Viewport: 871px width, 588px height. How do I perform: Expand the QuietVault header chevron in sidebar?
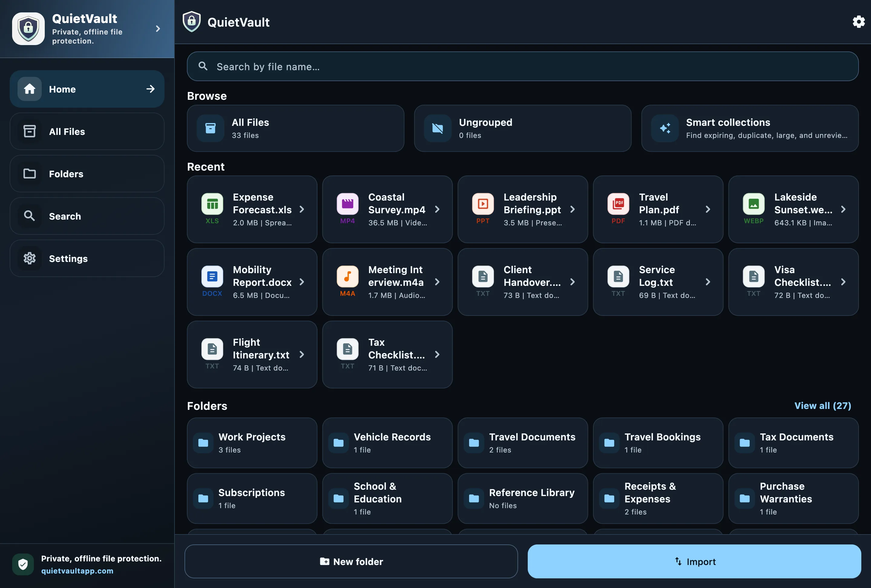pos(158,29)
